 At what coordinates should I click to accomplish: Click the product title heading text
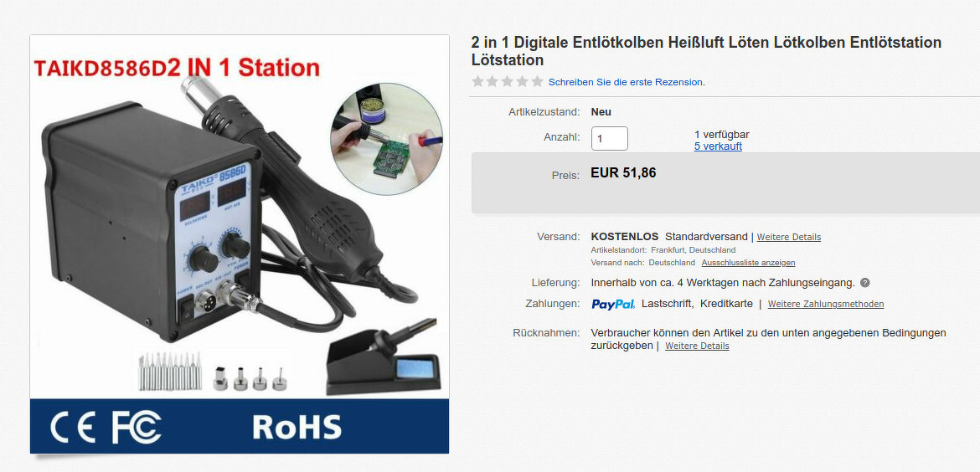(x=706, y=51)
